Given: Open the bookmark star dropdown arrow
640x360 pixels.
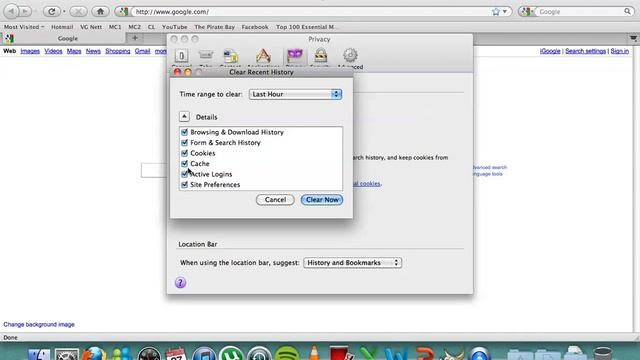Looking at the screenshot, I should (505, 12).
